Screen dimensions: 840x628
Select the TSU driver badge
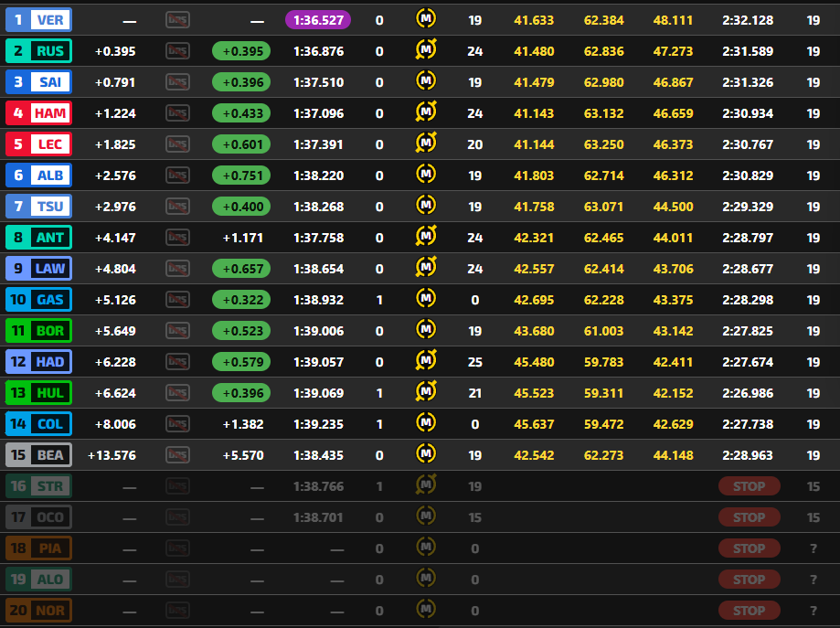pos(38,207)
